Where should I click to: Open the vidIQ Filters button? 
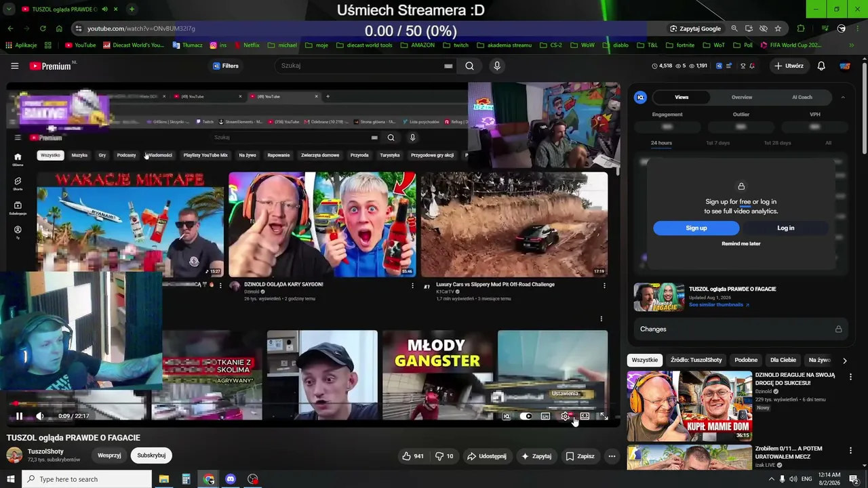[x=226, y=66]
